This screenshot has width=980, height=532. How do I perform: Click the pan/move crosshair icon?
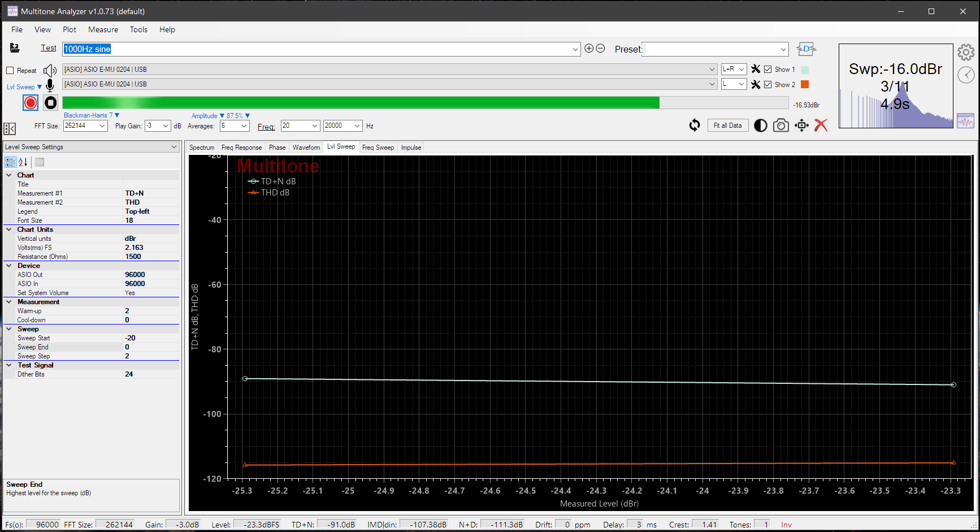[x=801, y=126]
